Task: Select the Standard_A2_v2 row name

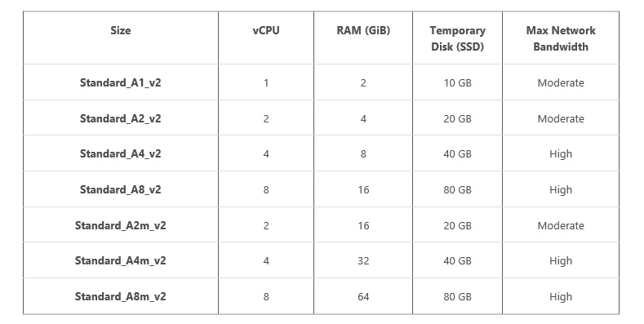Action: (x=120, y=118)
